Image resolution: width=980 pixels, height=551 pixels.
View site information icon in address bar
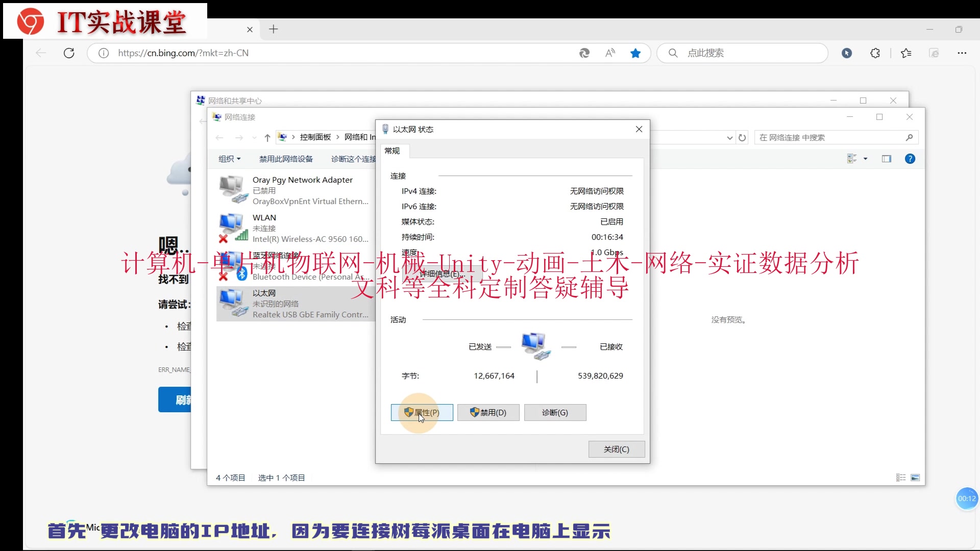pyautogui.click(x=104, y=53)
